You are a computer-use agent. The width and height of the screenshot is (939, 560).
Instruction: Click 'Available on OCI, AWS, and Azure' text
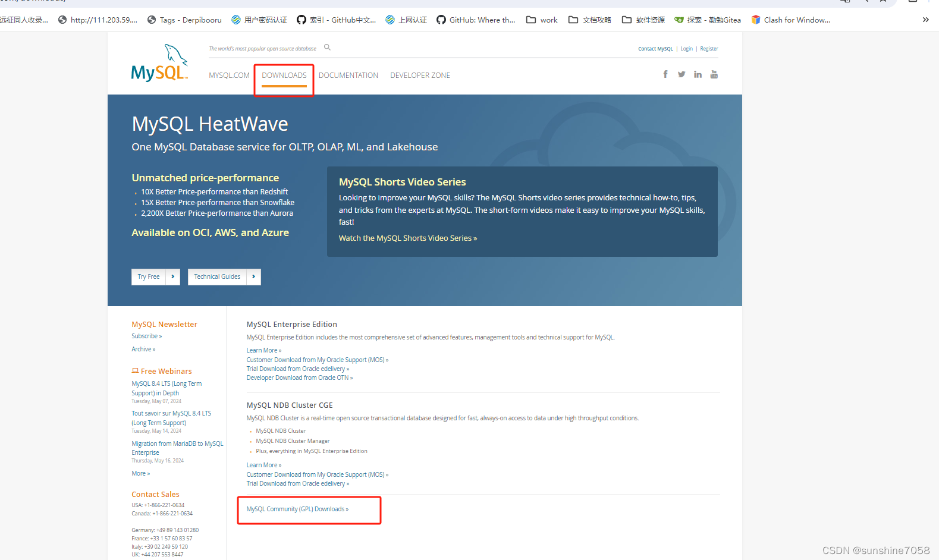pos(210,232)
